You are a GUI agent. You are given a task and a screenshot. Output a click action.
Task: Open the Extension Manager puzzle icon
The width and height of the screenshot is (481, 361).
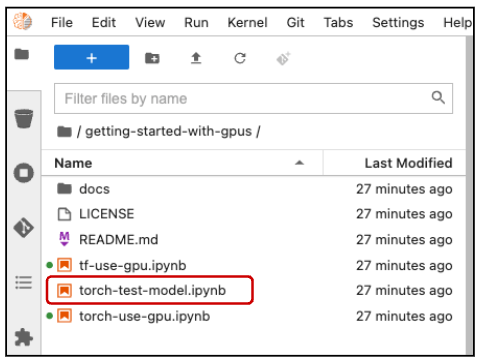[23, 337]
